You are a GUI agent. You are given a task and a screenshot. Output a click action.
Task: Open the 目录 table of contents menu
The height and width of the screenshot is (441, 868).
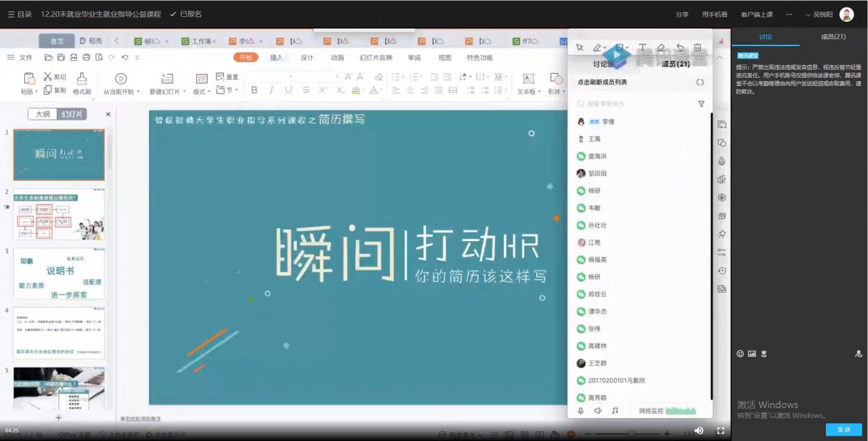[x=20, y=14]
